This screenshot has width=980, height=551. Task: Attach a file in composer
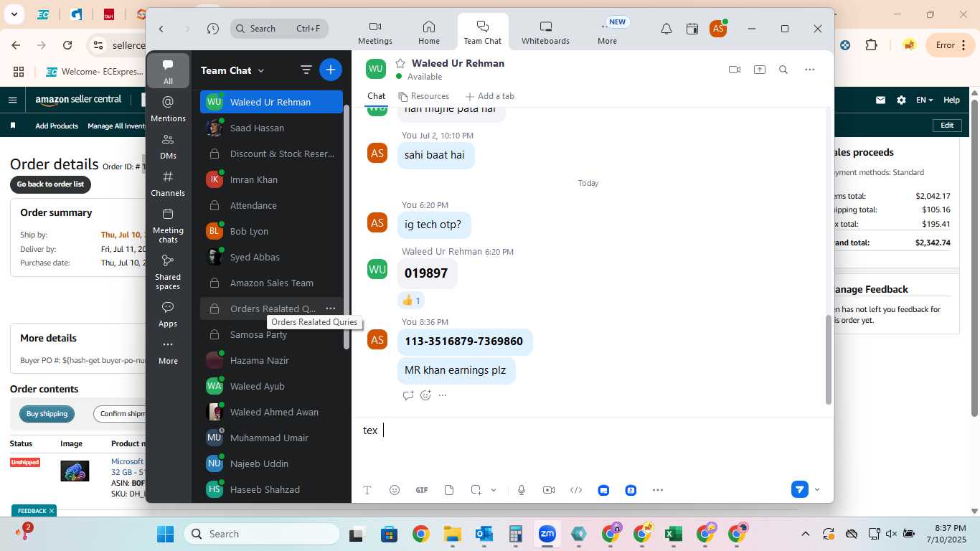click(449, 490)
